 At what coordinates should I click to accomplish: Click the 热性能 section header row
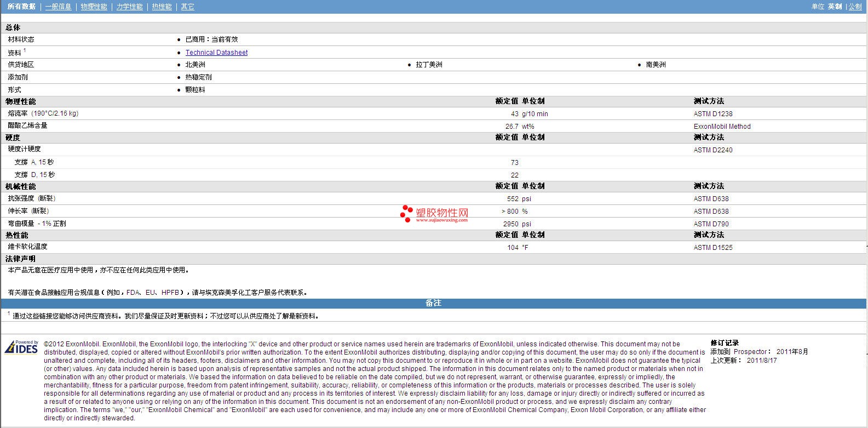pos(433,235)
